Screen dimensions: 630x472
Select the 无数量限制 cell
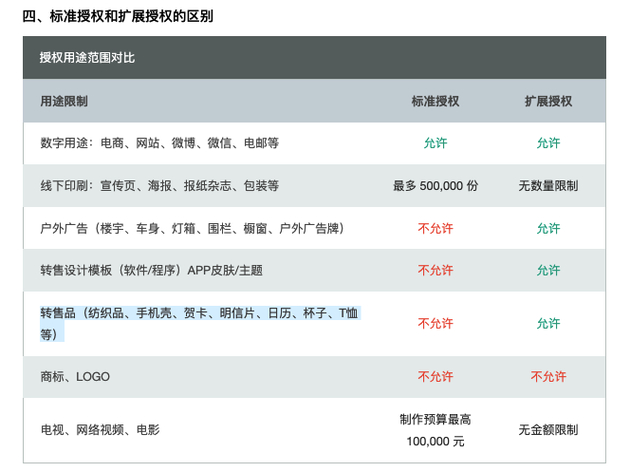[x=548, y=186]
